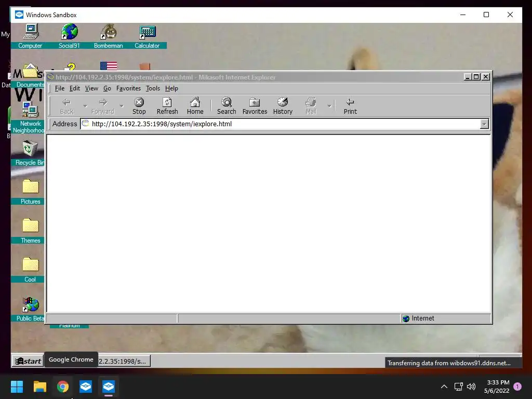
Task: Open the View menu
Action: (x=91, y=88)
